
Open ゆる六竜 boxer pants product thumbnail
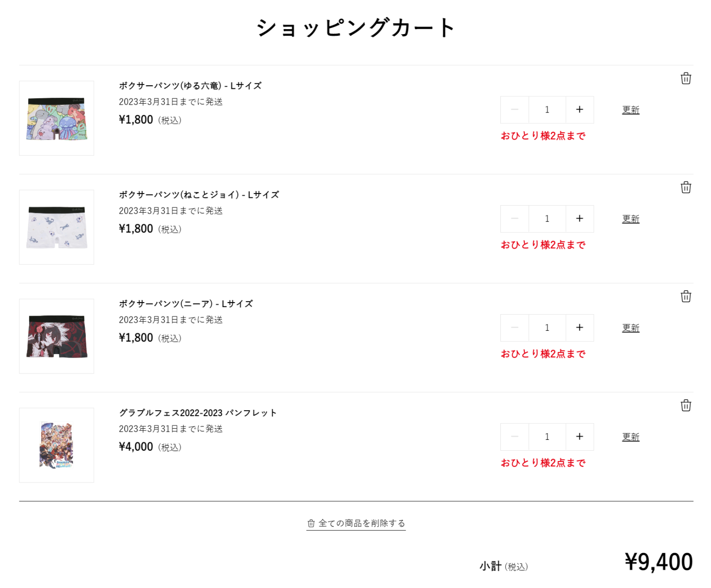click(x=57, y=118)
